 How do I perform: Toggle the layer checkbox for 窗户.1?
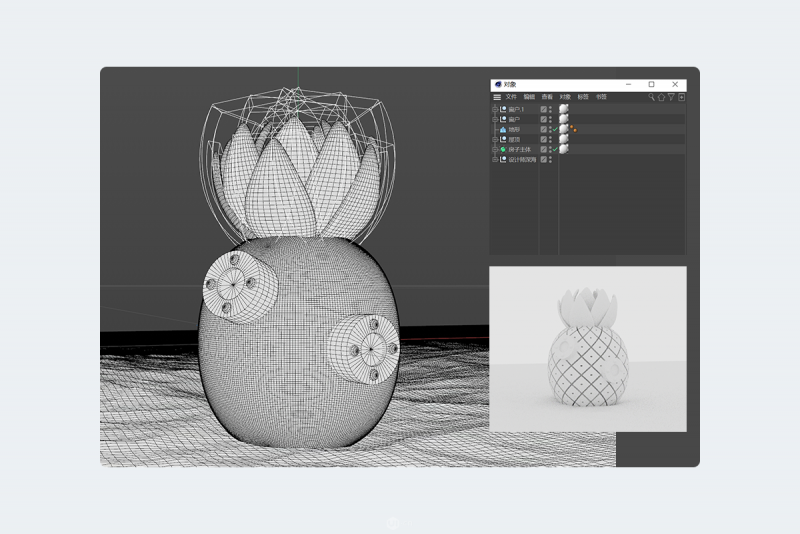click(544, 109)
